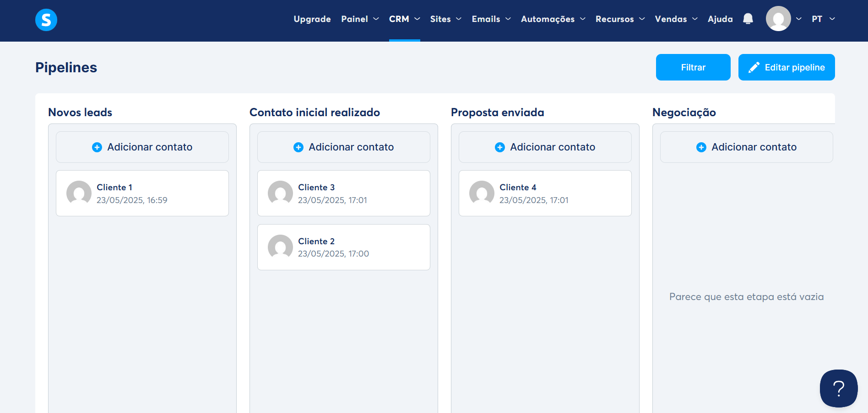868x413 pixels.
Task: Click the Filtrar button
Action: 693,67
